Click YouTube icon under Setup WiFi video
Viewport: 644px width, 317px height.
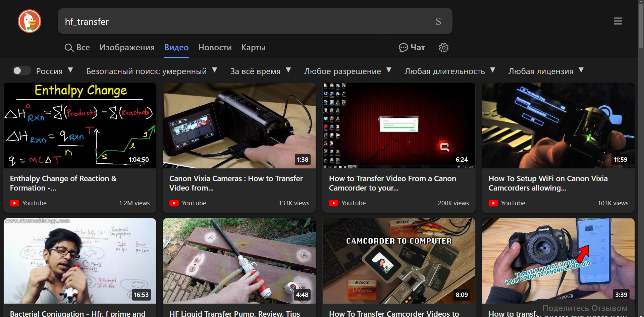493,203
